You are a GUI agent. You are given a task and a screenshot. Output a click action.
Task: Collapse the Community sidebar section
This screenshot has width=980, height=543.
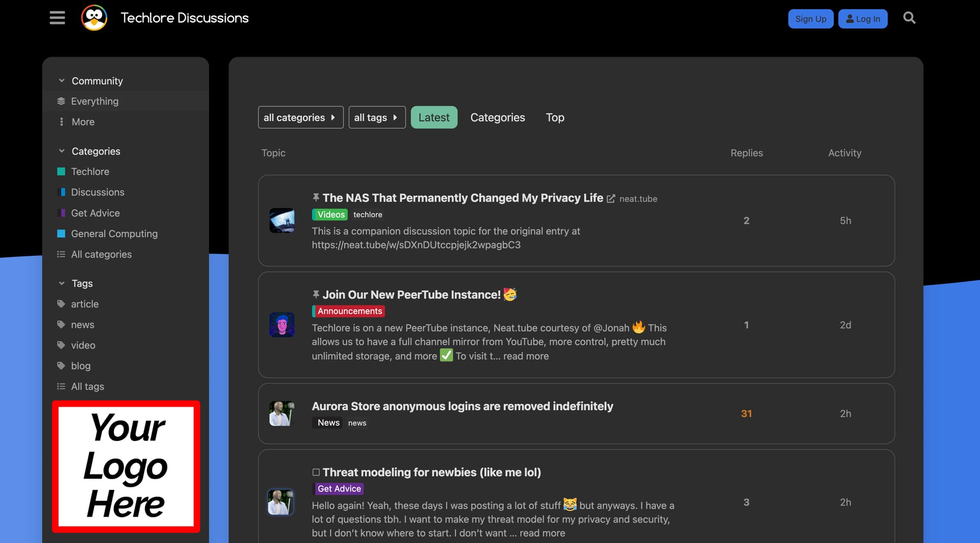62,81
